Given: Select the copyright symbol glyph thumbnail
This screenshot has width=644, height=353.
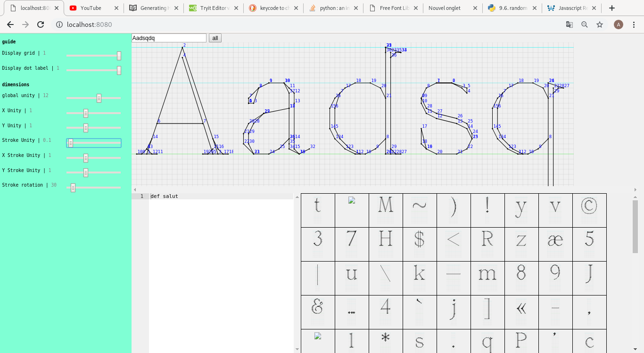Looking at the screenshot, I should pos(589,205).
